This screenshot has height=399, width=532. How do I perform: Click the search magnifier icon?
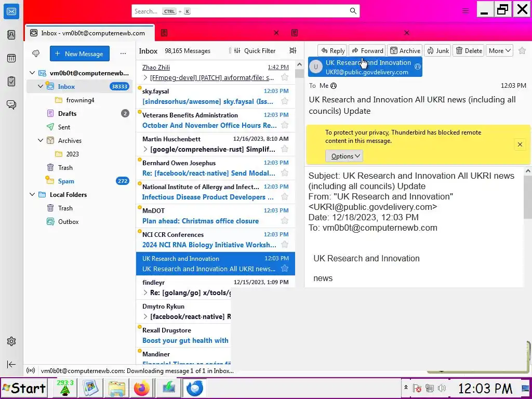353,11
